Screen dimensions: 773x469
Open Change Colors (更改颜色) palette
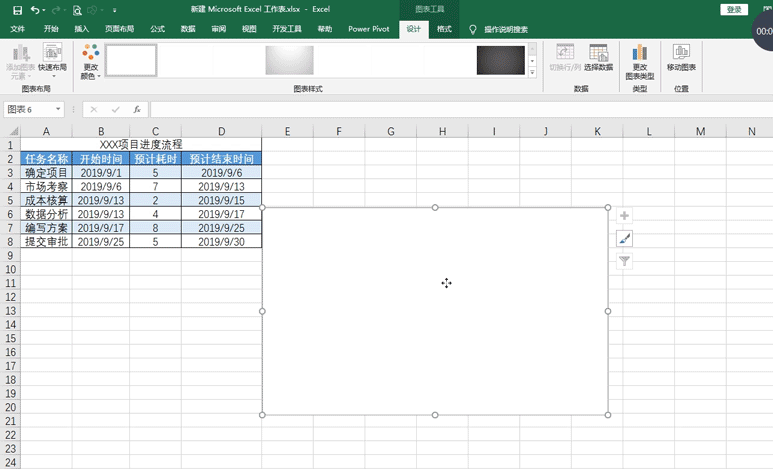(90, 60)
